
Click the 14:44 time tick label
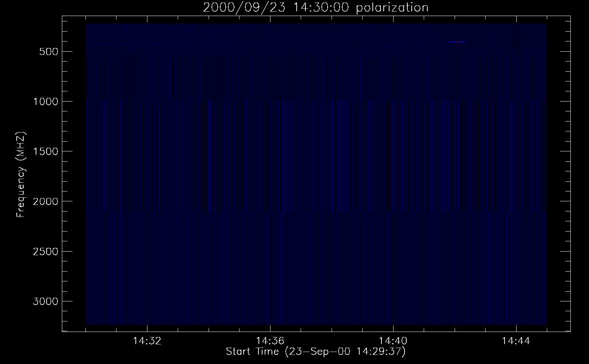[x=516, y=341]
